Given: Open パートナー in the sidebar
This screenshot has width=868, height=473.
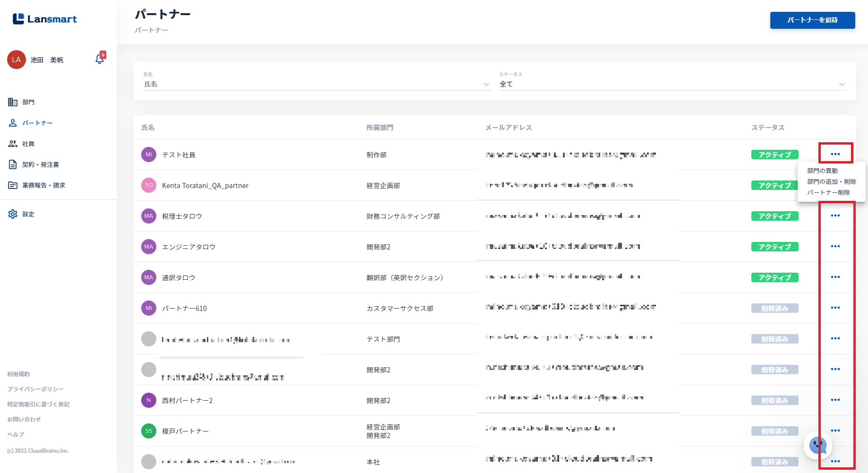Looking at the screenshot, I should 31,123.
